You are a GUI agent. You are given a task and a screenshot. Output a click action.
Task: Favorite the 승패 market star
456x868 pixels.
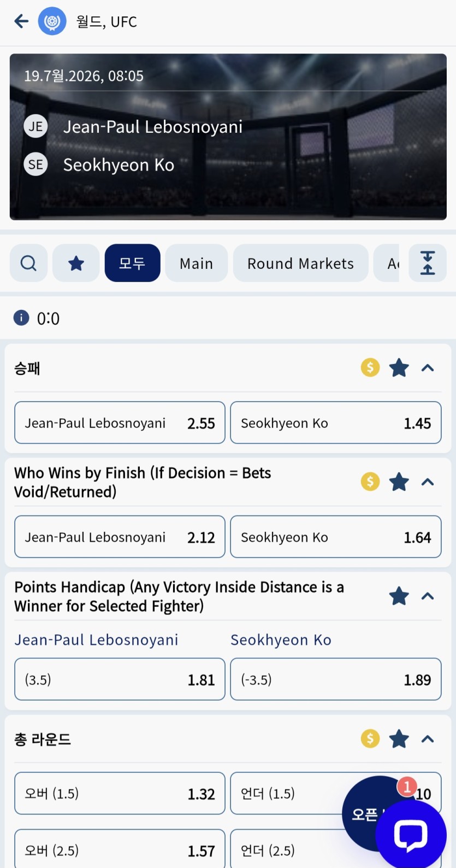point(399,368)
